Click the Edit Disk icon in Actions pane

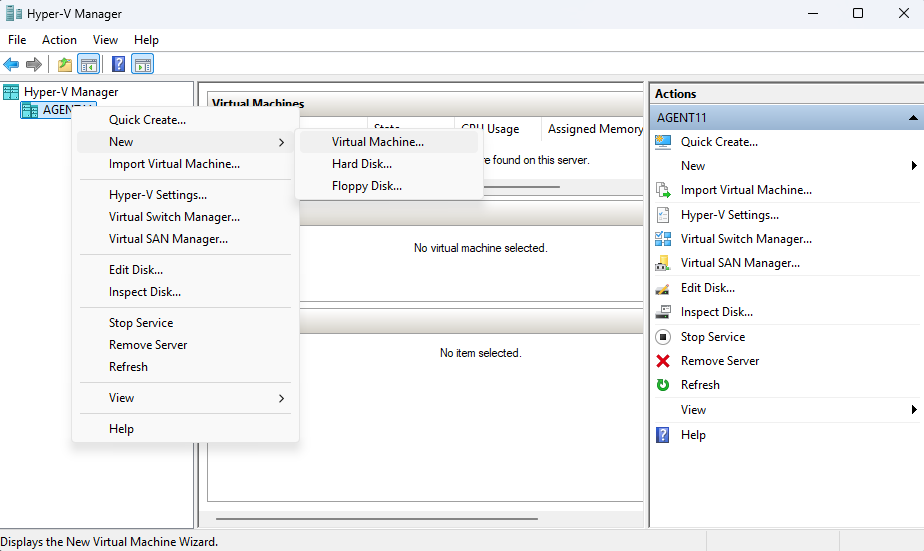click(x=663, y=288)
